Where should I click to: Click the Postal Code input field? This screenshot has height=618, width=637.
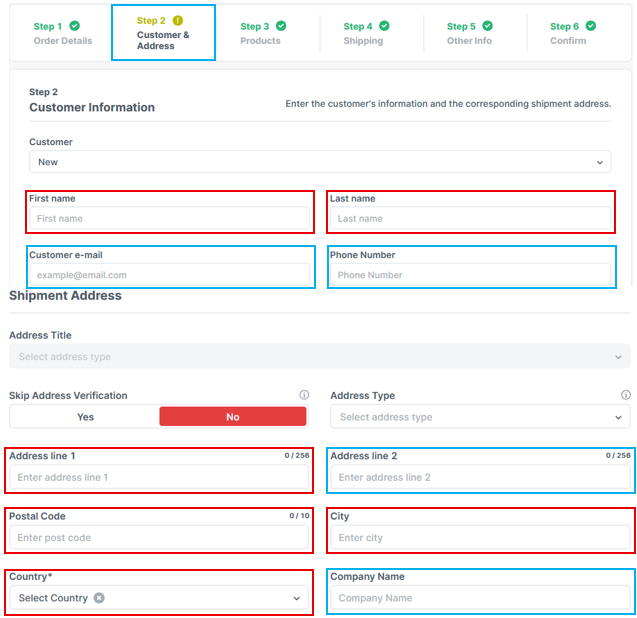click(159, 538)
